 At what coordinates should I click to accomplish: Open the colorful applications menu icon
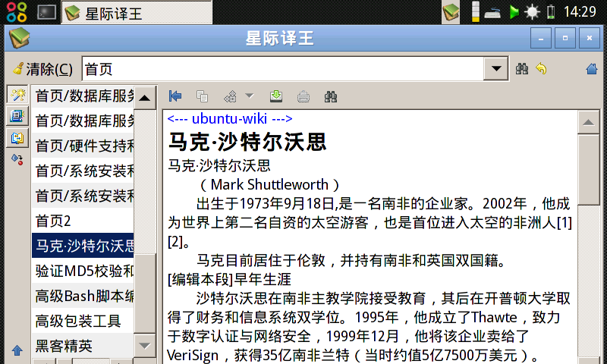[16, 12]
